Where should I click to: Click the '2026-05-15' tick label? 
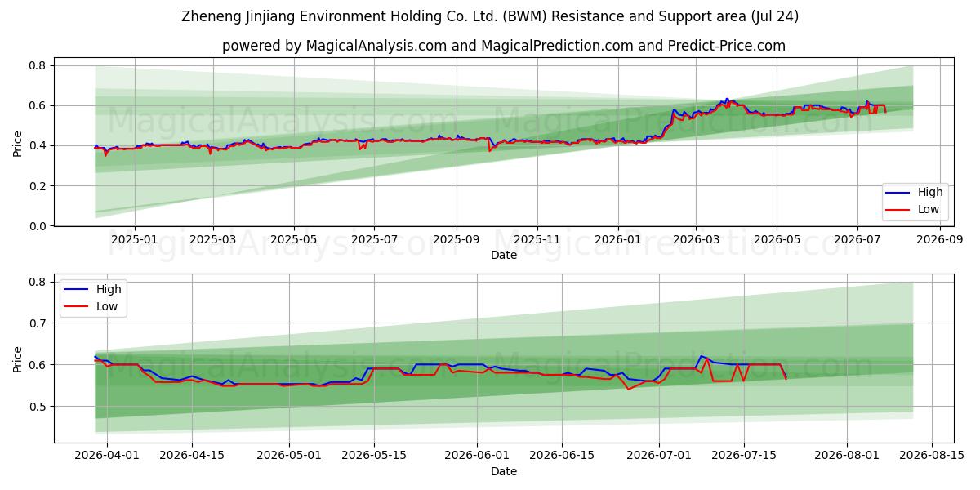(374, 456)
